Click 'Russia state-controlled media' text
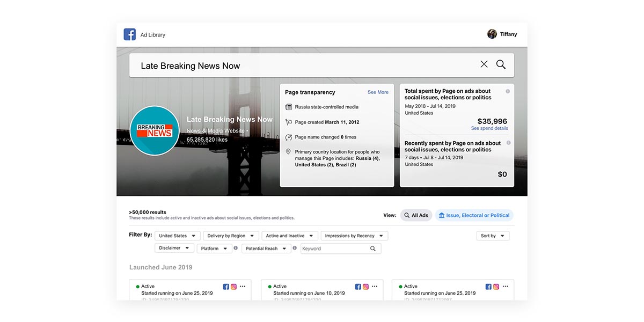The image size is (644, 322). pyautogui.click(x=327, y=107)
